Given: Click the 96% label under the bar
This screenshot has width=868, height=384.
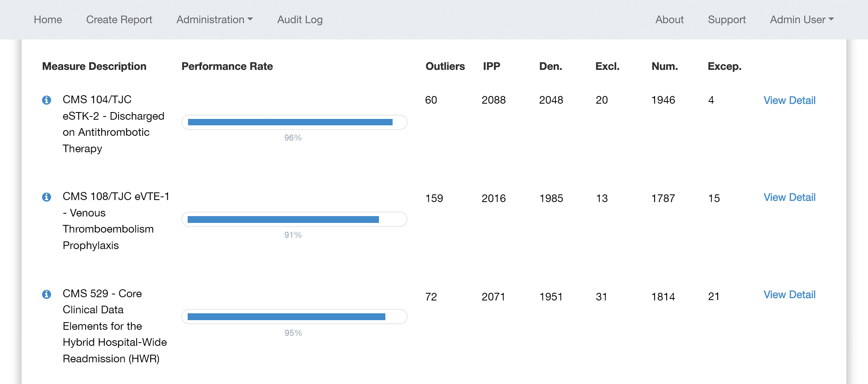Looking at the screenshot, I should pyautogui.click(x=293, y=138).
